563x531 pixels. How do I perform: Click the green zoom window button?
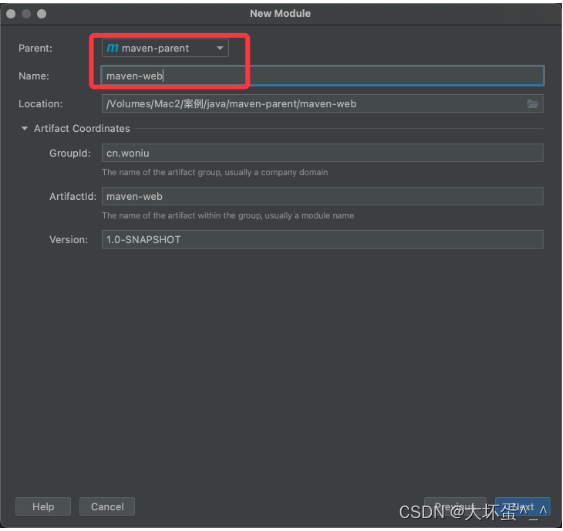(x=42, y=14)
